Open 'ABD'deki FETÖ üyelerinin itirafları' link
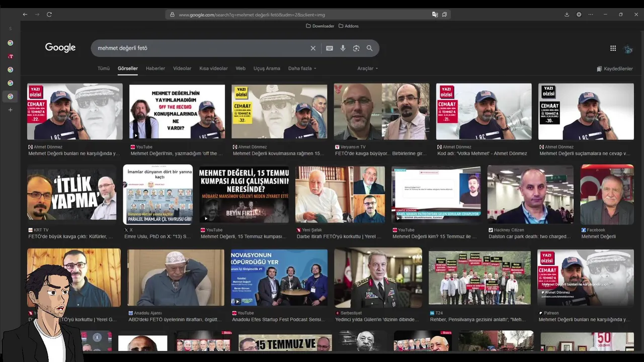 click(175, 319)
